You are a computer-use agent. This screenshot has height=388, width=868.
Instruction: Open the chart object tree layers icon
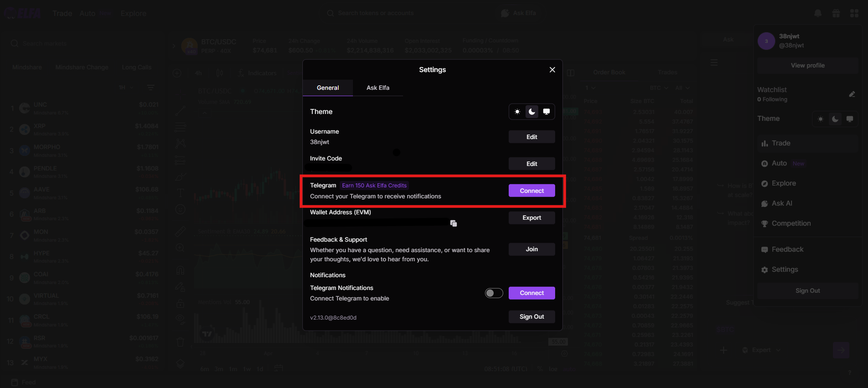pyautogui.click(x=180, y=363)
